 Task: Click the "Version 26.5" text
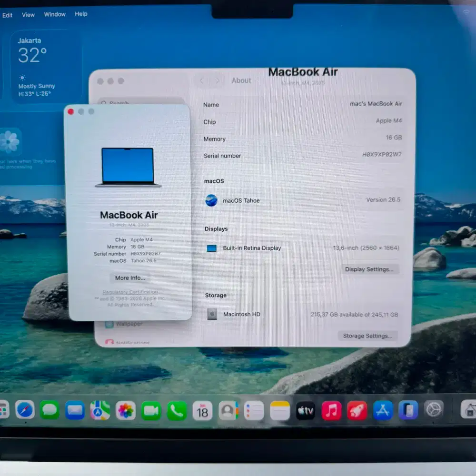pos(383,200)
